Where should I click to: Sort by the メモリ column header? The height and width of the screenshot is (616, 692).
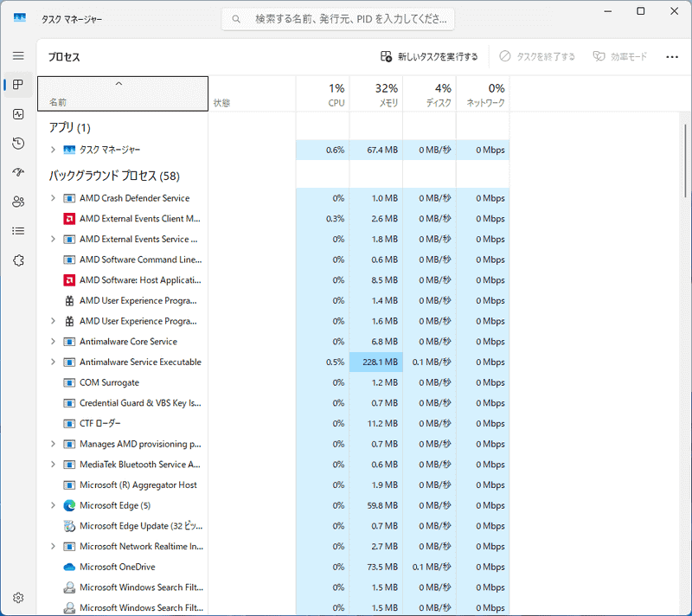(x=376, y=93)
